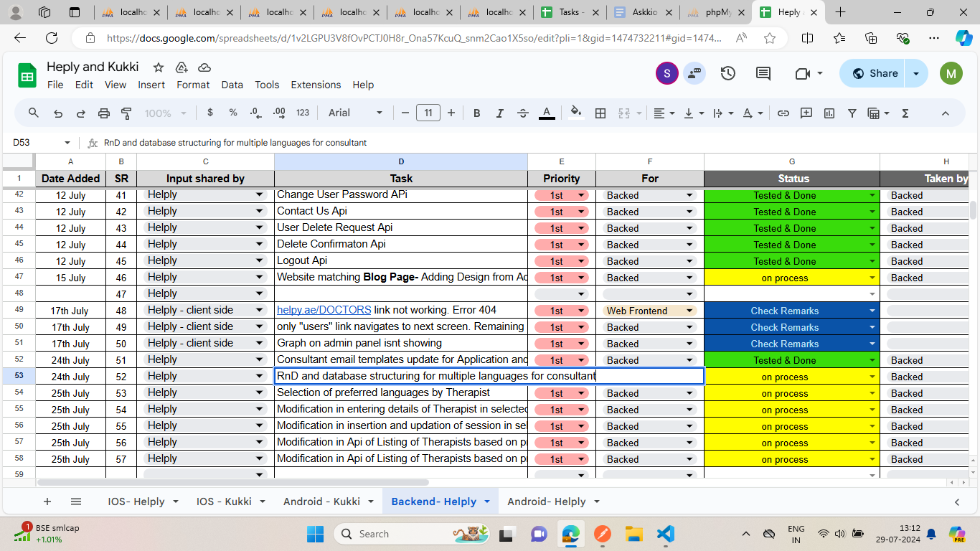Print the spreadsheet

tap(104, 113)
